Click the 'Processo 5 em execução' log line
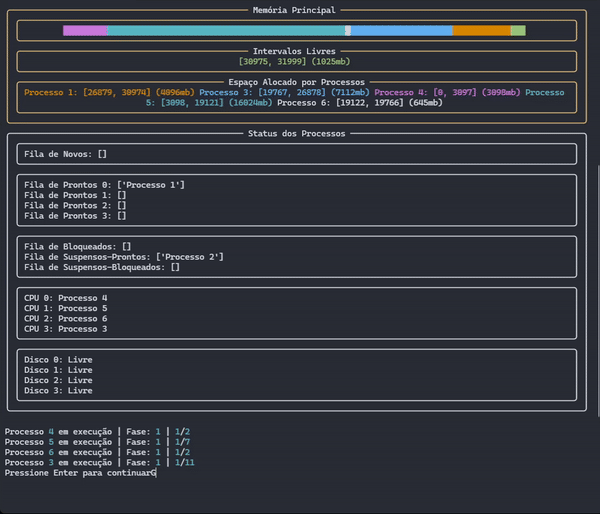Screen dimensions: 600x514 [98, 442]
